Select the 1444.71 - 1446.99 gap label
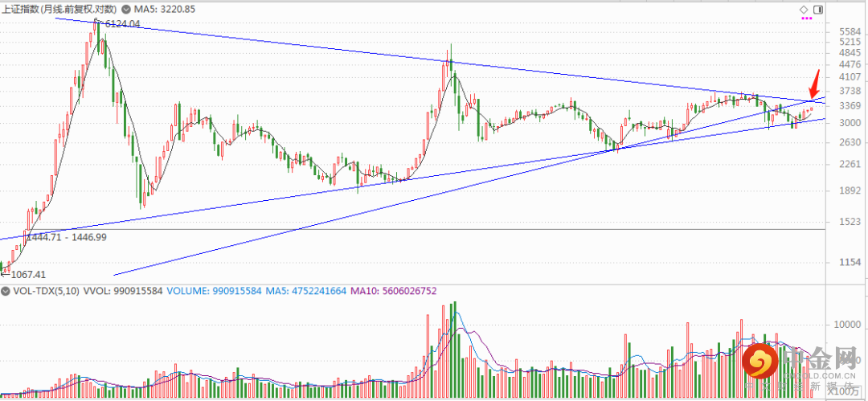Viewport: 868px width, 401px height. [x=67, y=238]
